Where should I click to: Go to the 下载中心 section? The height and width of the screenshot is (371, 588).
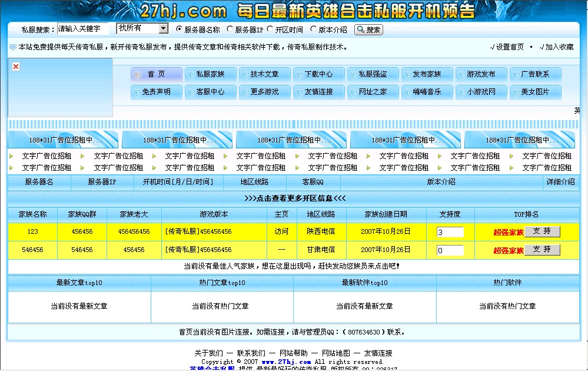[318, 73]
